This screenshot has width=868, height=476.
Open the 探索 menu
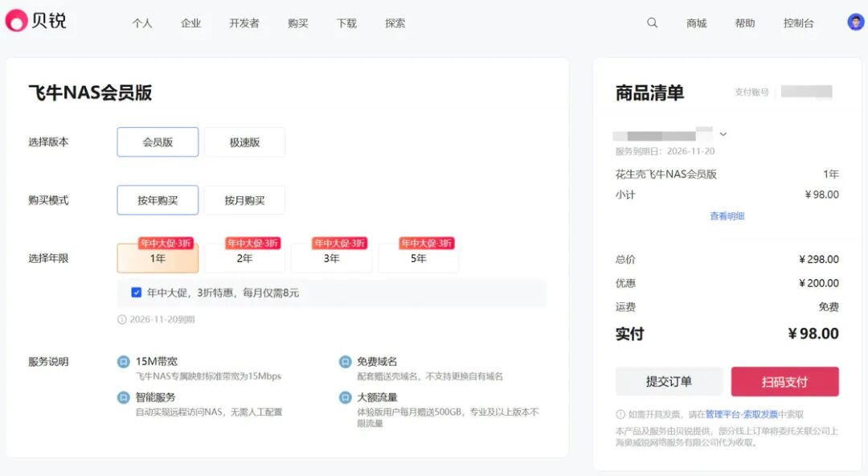395,23
